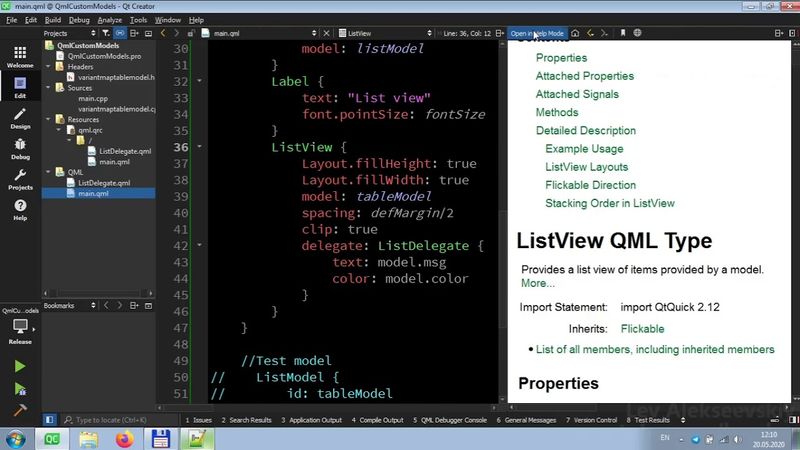Open the Issues output pane
Screen dimensions: 800x450
198,420
